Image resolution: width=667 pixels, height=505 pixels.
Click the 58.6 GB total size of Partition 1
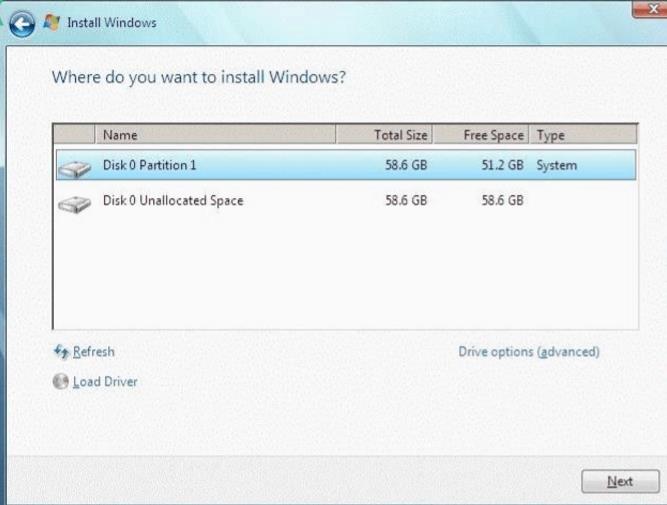[x=406, y=165]
